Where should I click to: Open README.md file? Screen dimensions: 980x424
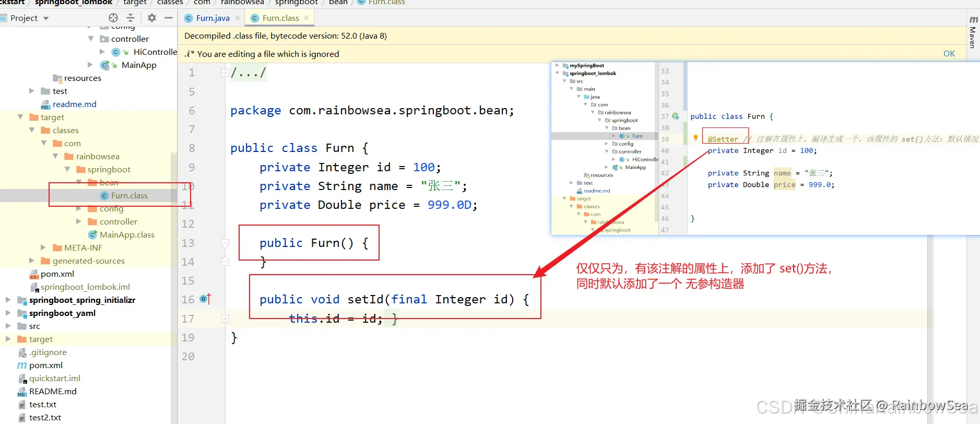point(53,391)
